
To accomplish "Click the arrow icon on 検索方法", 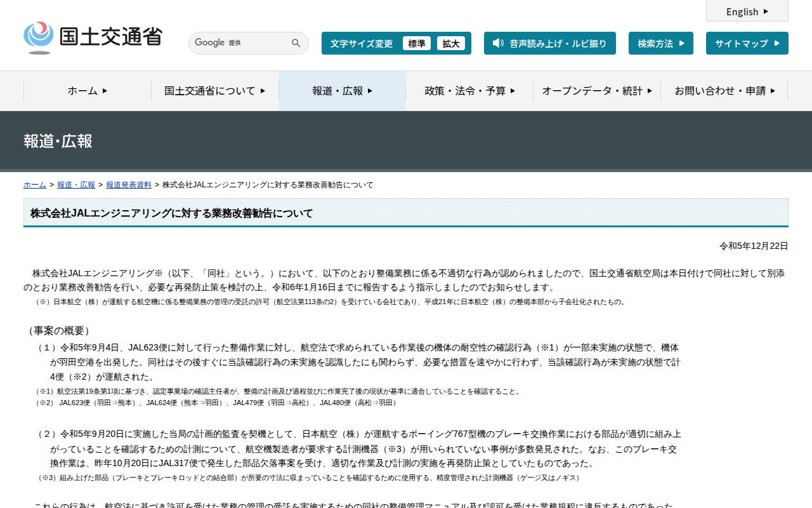I will [x=682, y=43].
